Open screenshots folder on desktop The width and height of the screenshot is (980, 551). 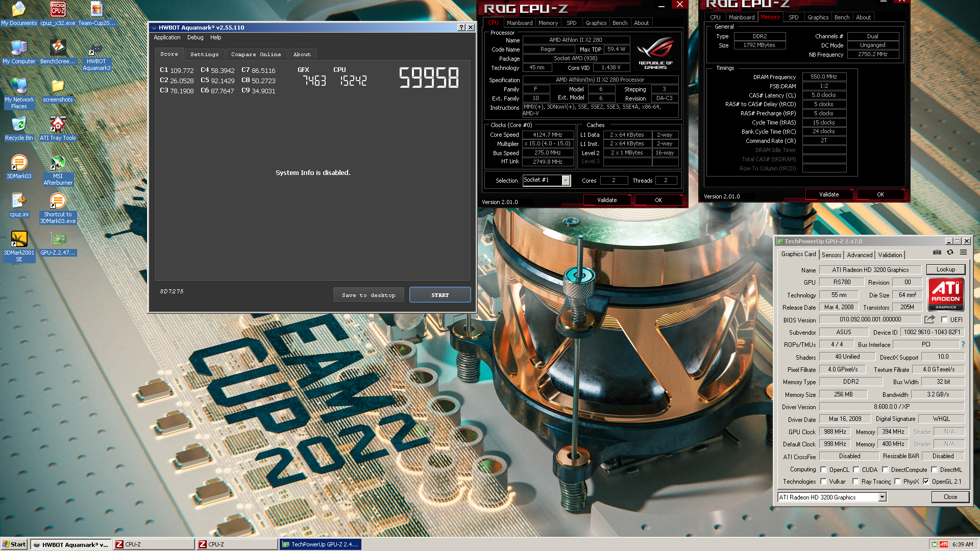(x=58, y=90)
